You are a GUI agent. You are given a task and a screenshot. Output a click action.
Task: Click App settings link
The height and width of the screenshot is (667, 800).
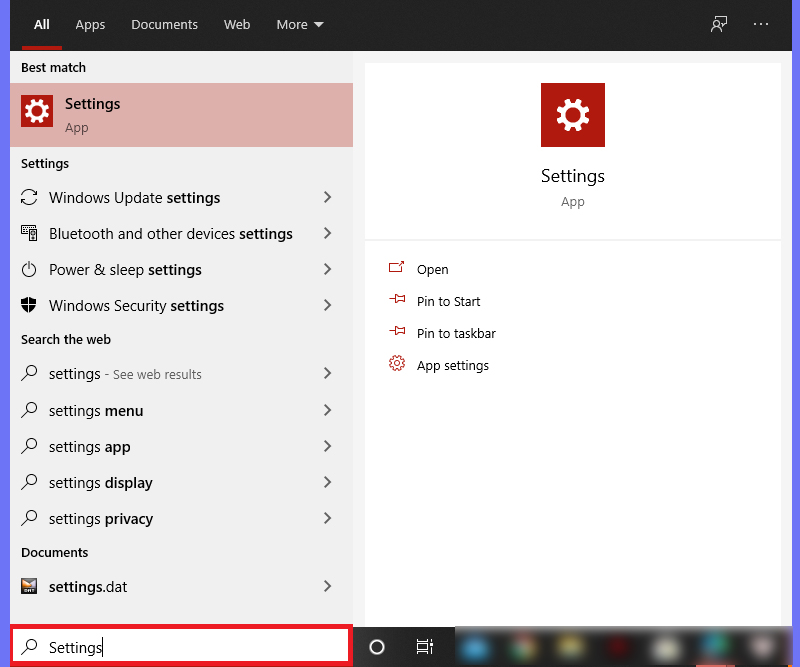tap(453, 365)
